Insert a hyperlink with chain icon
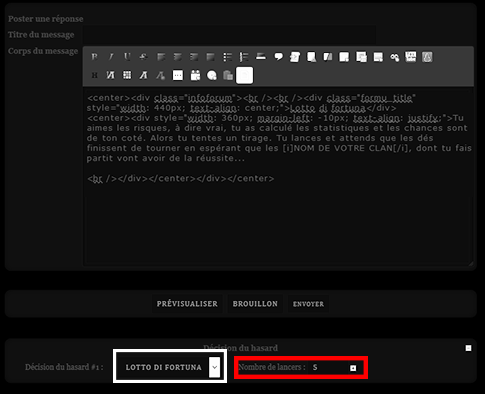This screenshot has width=485, height=394. [395, 57]
